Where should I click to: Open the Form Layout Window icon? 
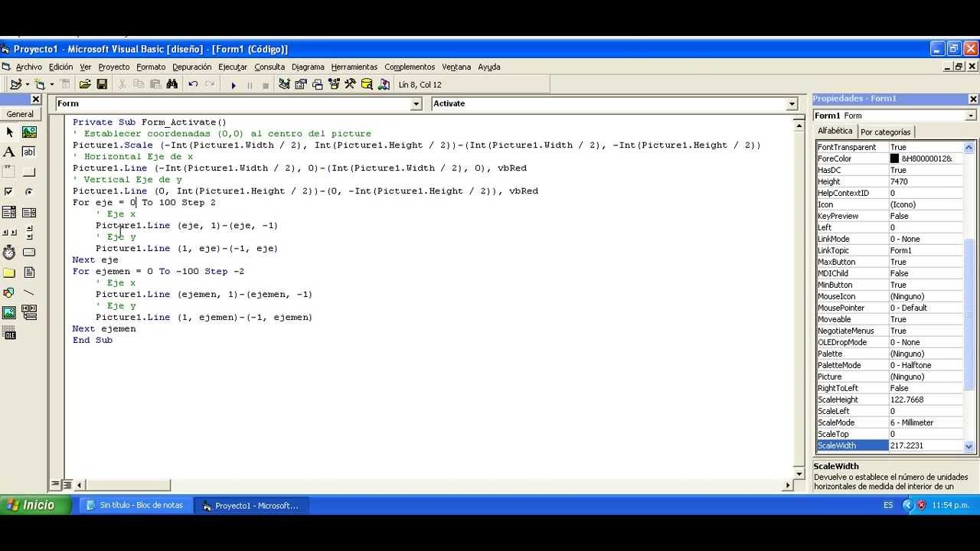coord(317,84)
